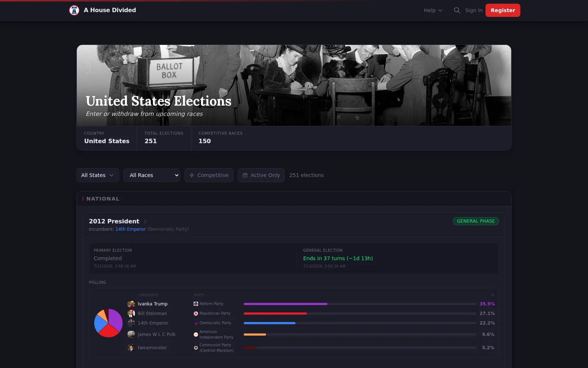Screen dimensions: 588x368
Task: Click Bill Steinman's avatar icon
Action: pos(131,314)
